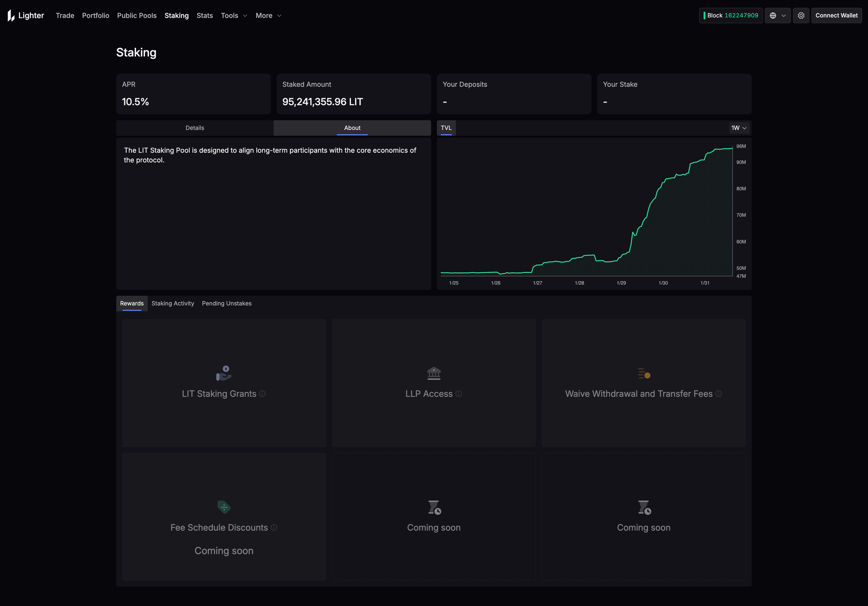Expand the 1W timeframe dropdown

pyautogui.click(x=739, y=128)
